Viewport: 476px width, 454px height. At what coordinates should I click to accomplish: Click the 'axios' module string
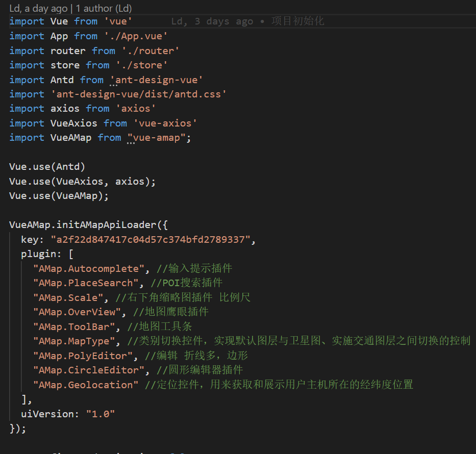pyautogui.click(x=136, y=109)
